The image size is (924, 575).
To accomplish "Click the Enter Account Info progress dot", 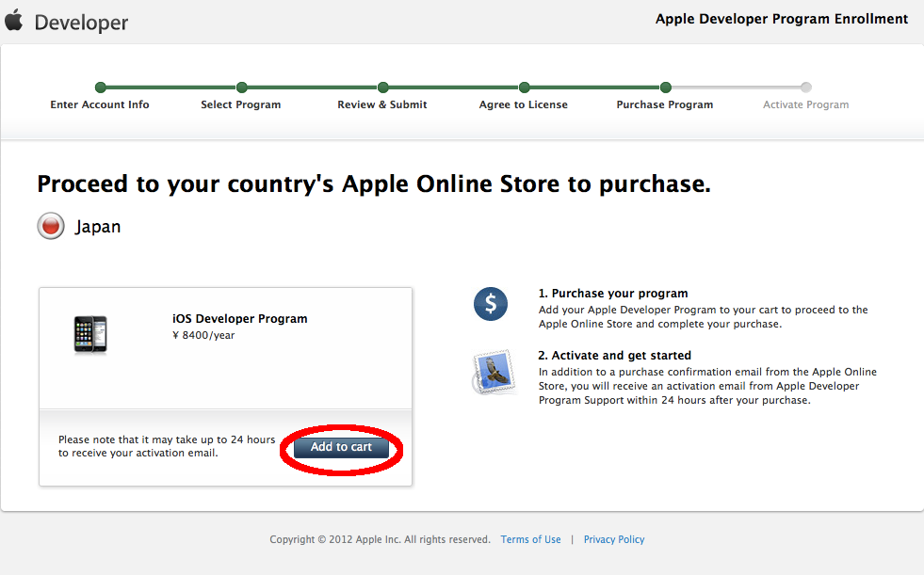I will [x=101, y=88].
